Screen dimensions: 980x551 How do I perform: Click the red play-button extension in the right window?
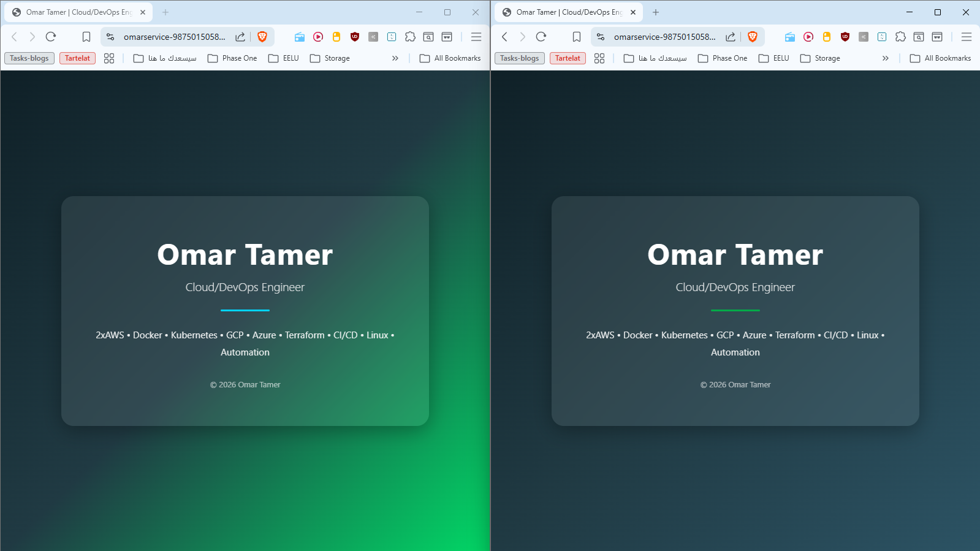[808, 37]
